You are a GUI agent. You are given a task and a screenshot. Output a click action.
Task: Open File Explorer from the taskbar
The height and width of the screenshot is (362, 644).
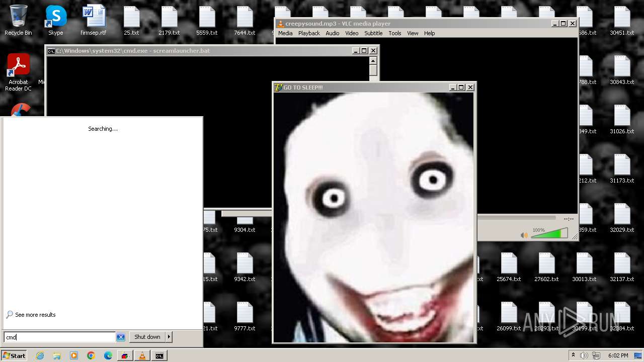pos(57,355)
